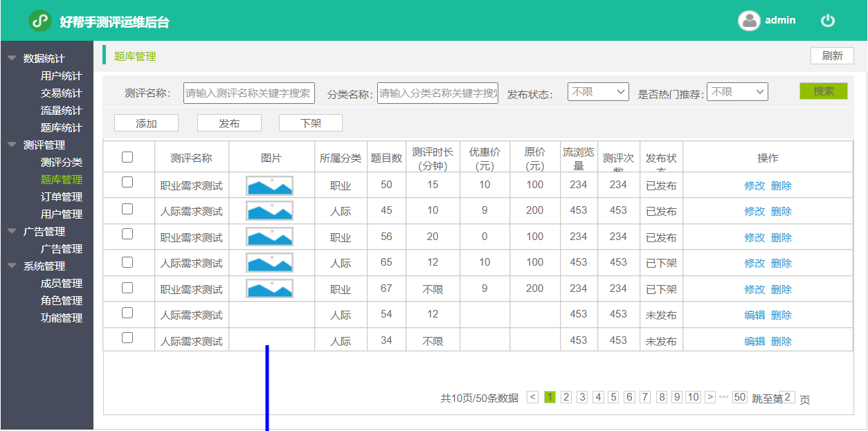The image size is (868, 431).
Task: Open the image thumbnail in the 50-question row
Action: [x=269, y=185]
